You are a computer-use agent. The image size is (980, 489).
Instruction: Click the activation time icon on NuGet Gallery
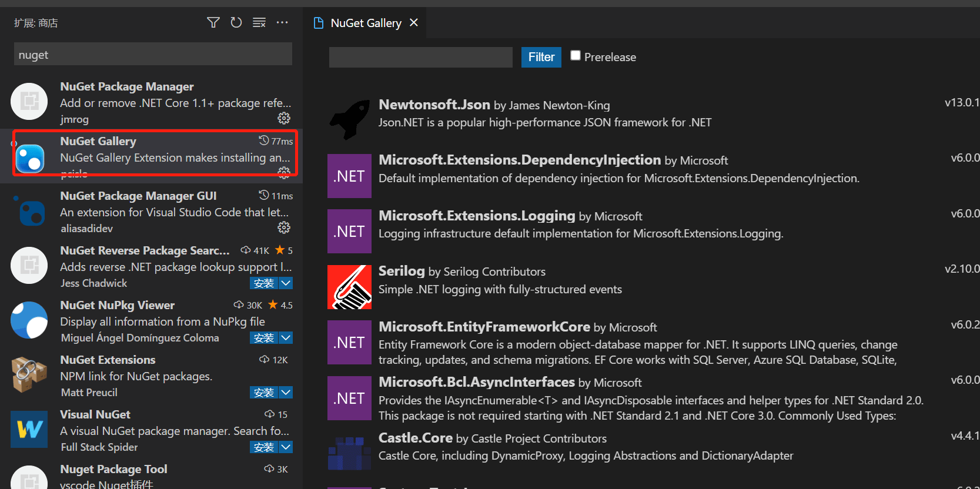tap(264, 140)
